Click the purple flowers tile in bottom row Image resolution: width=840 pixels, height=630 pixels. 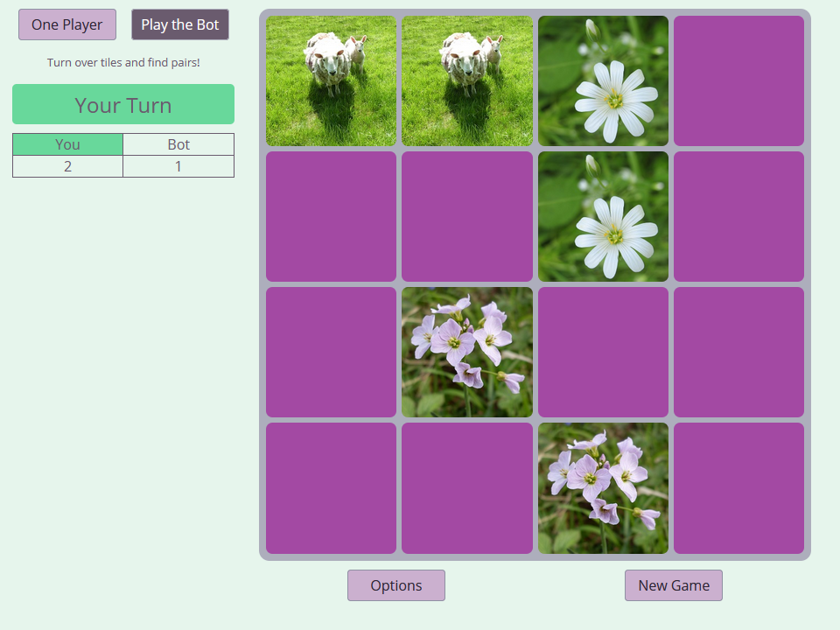(603, 488)
